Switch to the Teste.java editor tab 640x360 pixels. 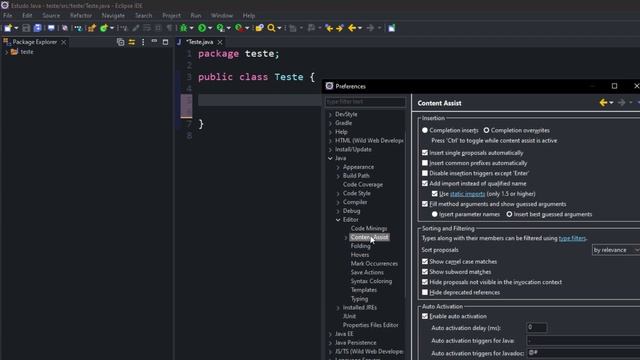pos(200,42)
